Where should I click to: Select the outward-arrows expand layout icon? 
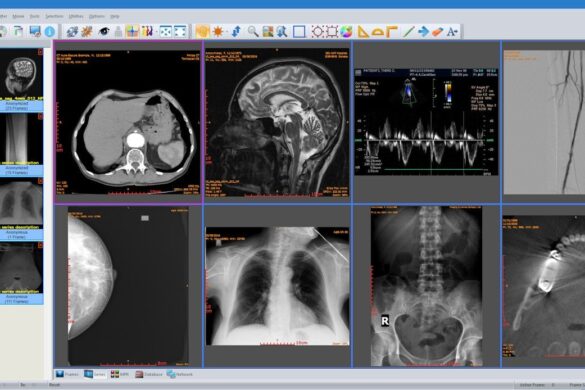click(180, 32)
